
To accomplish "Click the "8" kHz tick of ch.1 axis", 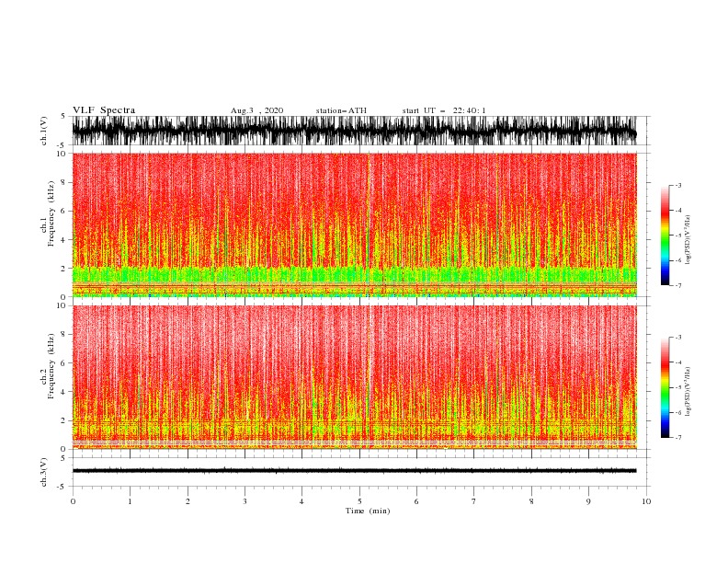I will coord(63,182).
